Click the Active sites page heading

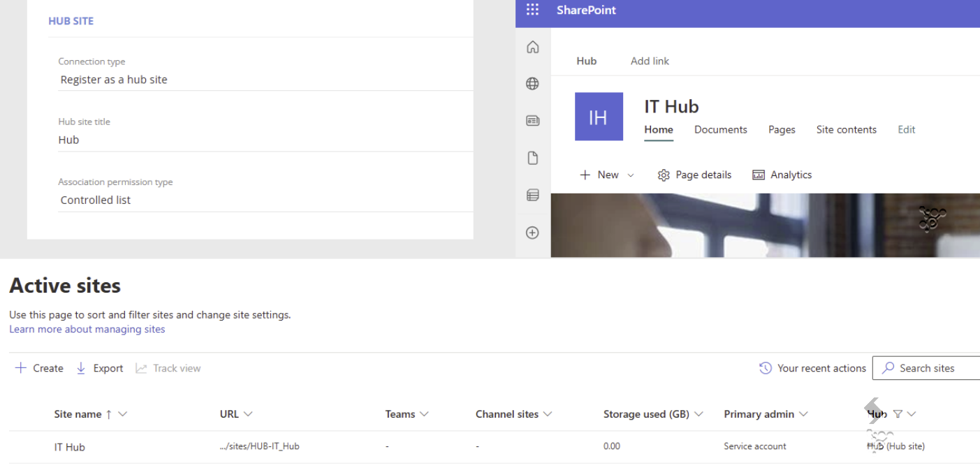point(65,286)
